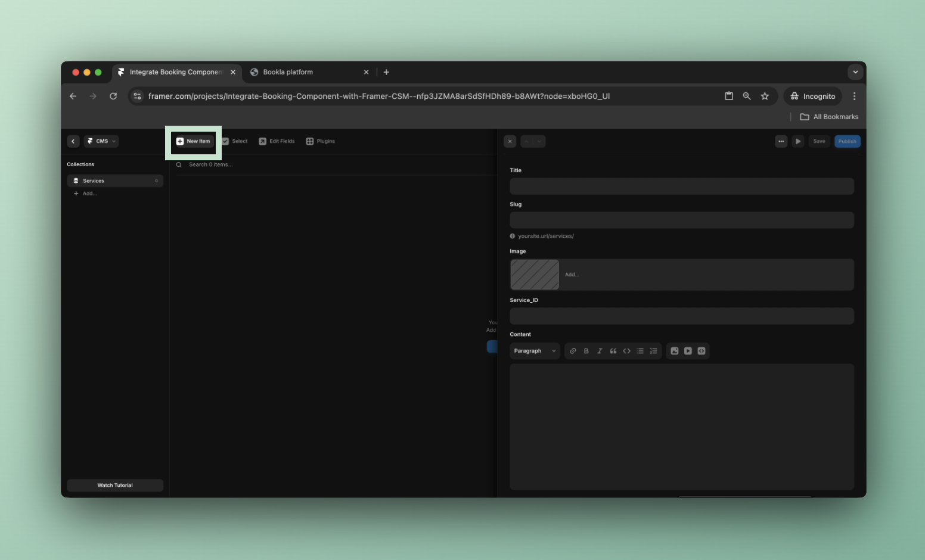Select the Services collection
The width and height of the screenshot is (925, 560).
pyautogui.click(x=115, y=181)
